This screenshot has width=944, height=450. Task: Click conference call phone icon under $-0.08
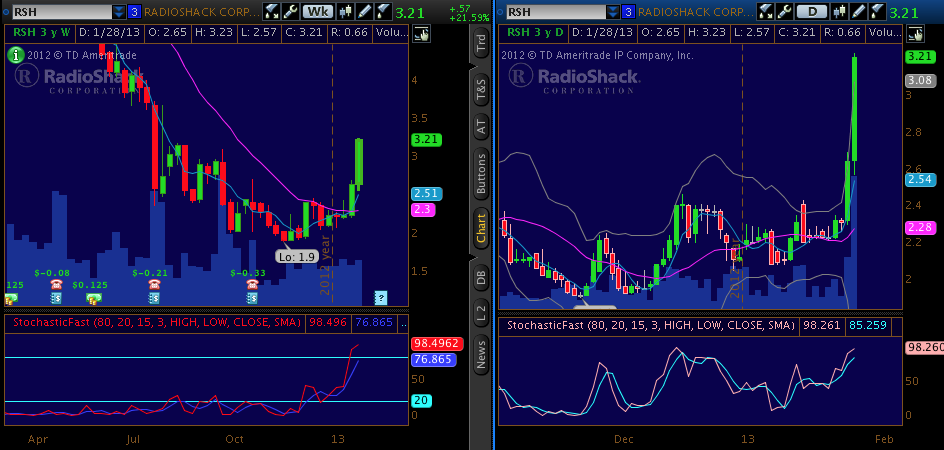tap(57, 285)
